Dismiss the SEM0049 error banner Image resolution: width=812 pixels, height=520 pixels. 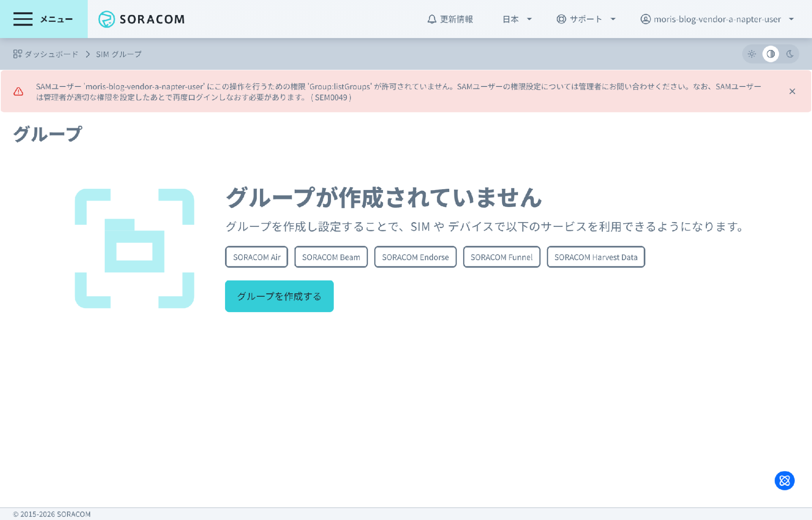792,91
